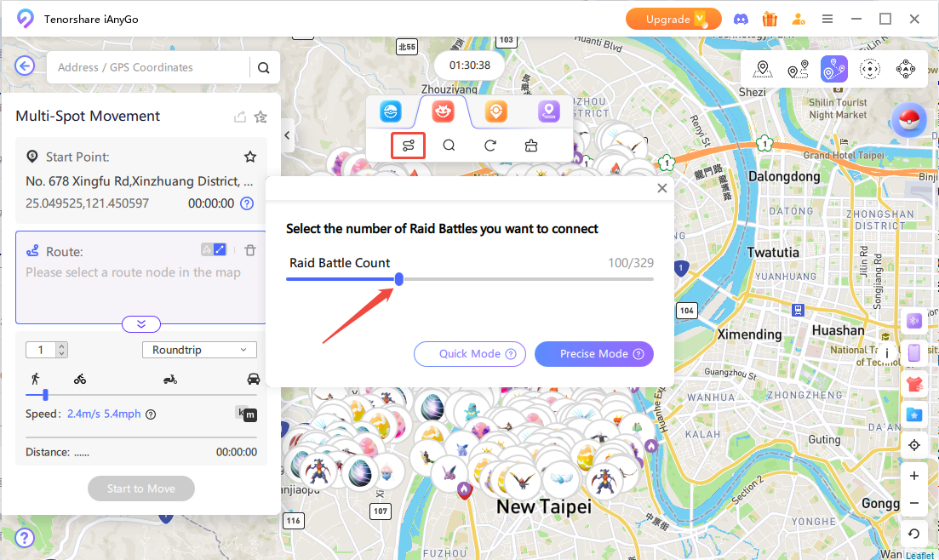Open the gift box icon

coord(770,19)
